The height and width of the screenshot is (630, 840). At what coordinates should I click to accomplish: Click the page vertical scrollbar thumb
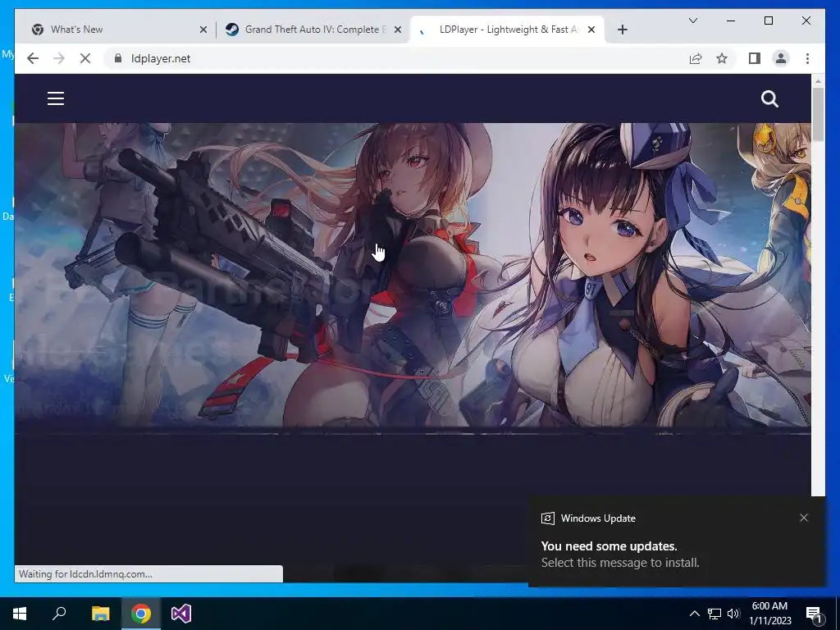tap(818, 114)
